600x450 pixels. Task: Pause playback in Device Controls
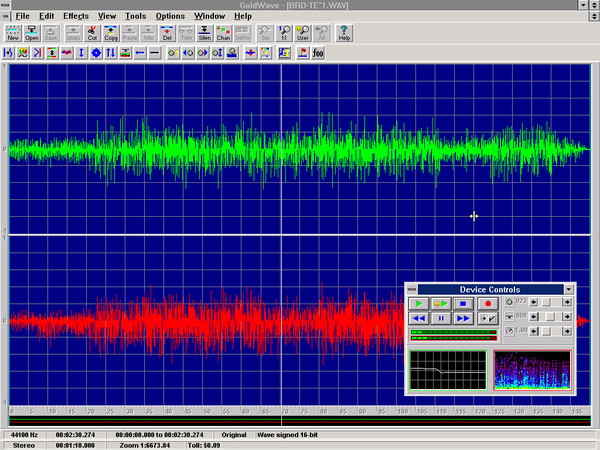[441, 318]
